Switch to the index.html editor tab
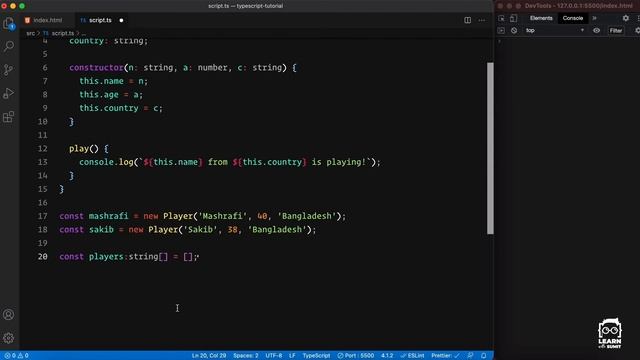This screenshot has height=360, width=640. [x=44, y=20]
